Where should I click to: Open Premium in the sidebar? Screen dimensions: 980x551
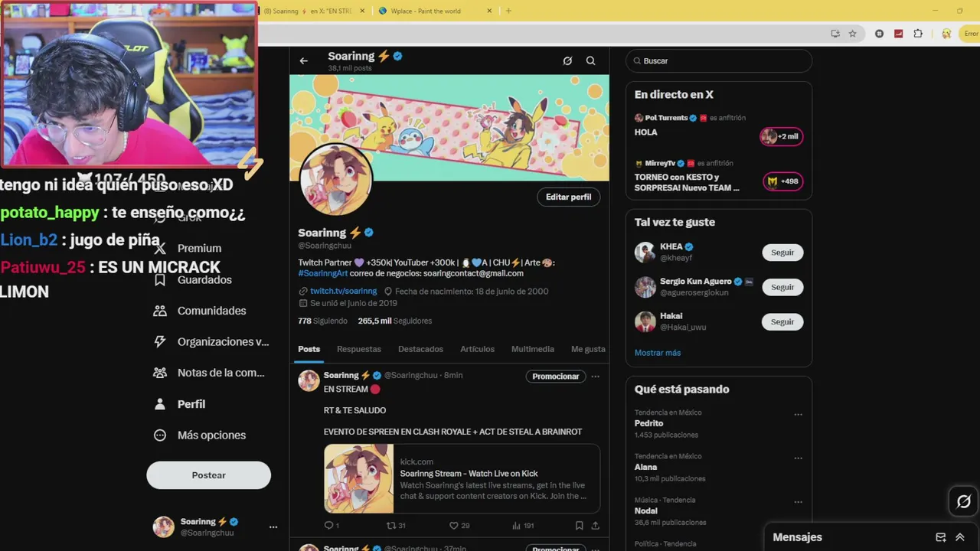pyautogui.click(x=188, y=248)
